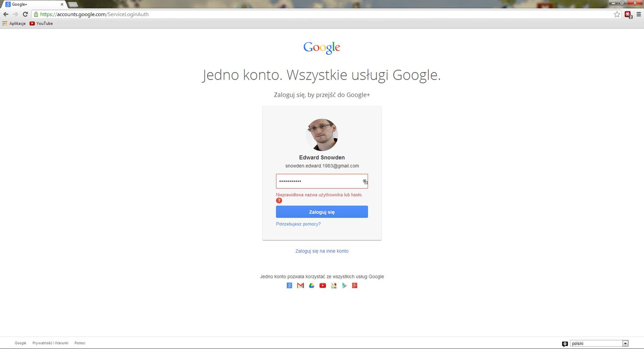Click the Nieprawidłowa nazwa użytkownika error message

319,195
